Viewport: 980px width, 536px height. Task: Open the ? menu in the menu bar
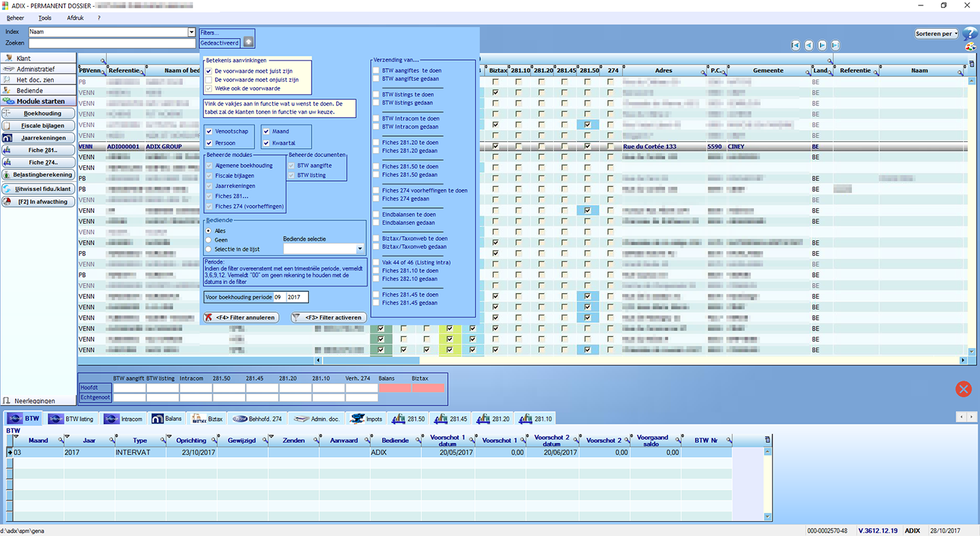pyautogui.click(x=99, y=18)
